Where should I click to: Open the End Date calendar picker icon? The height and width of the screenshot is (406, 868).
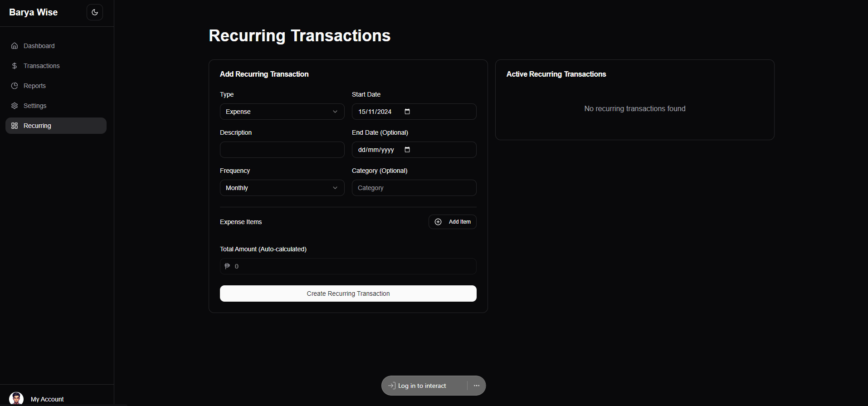[407, 150]
